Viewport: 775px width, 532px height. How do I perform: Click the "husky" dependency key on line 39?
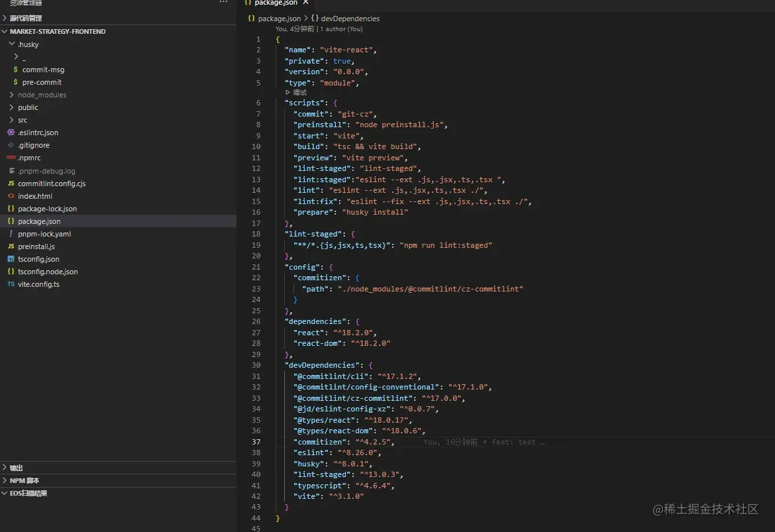[x=309, y=464]
